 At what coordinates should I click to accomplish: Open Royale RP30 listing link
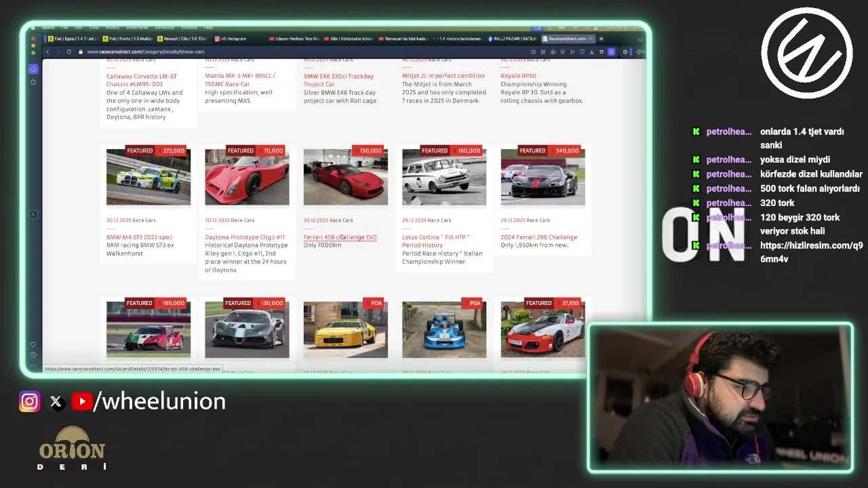pos(518,76)
